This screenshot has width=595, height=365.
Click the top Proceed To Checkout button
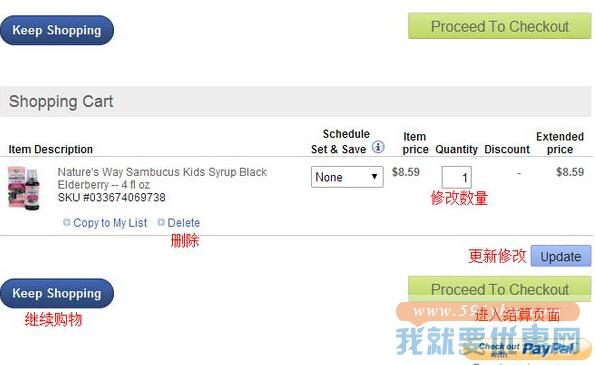(499, 26)
